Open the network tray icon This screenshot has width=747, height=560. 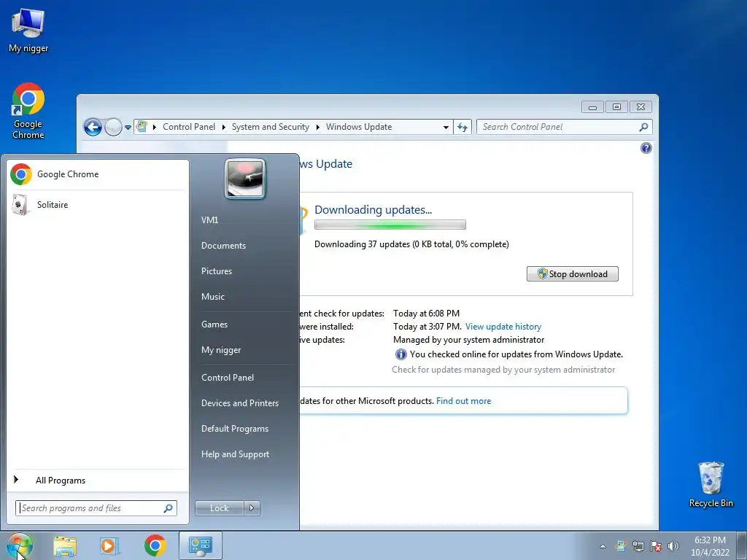[x=638, y=545]
